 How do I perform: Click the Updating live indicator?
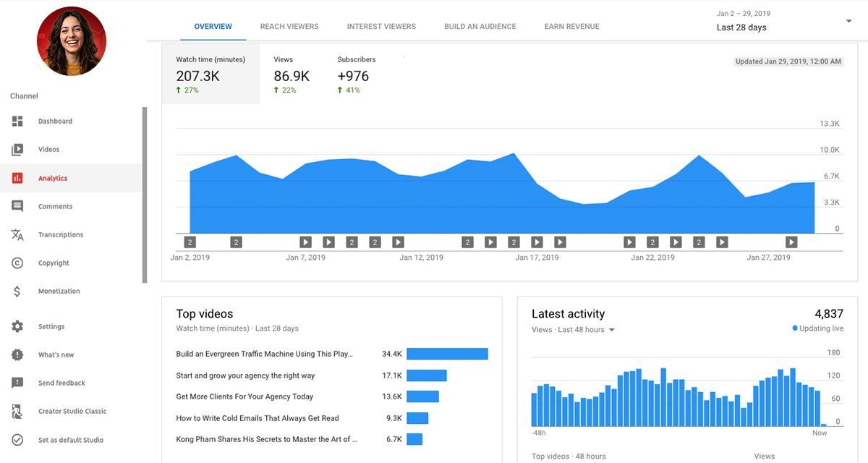(x=817, y=328)
